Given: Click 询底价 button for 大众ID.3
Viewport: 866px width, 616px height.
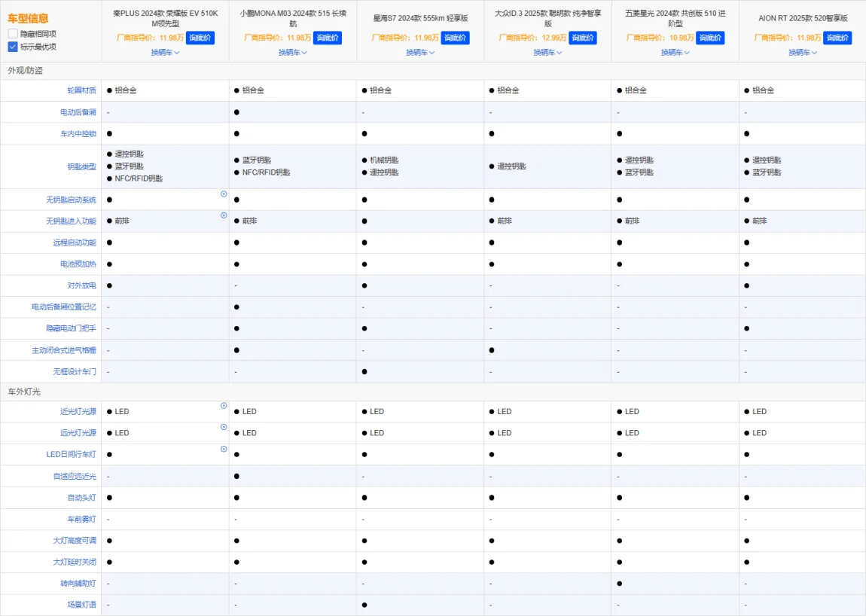Looking at the screenshot, I should click(x=583, y=38).
